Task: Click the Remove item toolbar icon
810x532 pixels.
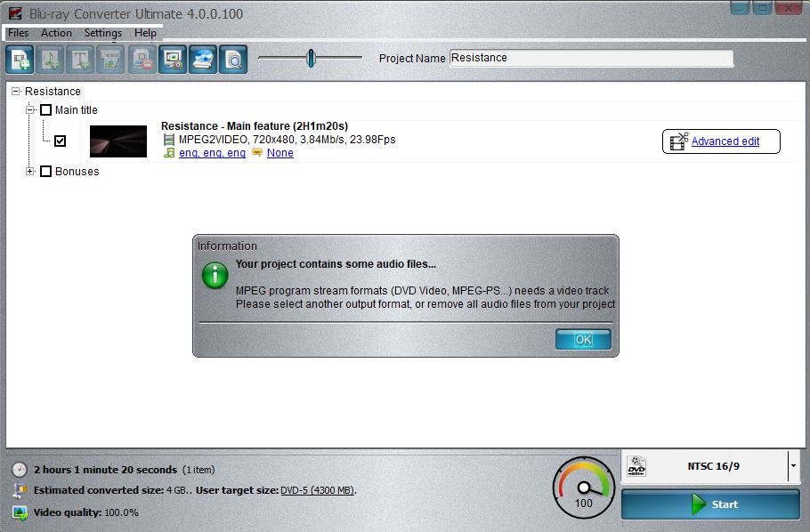Action: click(x=142, y=60)
